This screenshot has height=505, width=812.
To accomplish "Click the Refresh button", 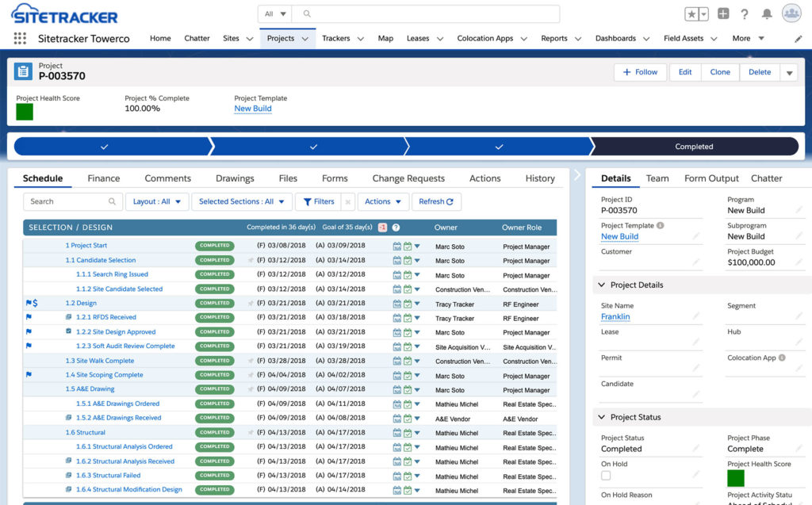I will point(436,201).
